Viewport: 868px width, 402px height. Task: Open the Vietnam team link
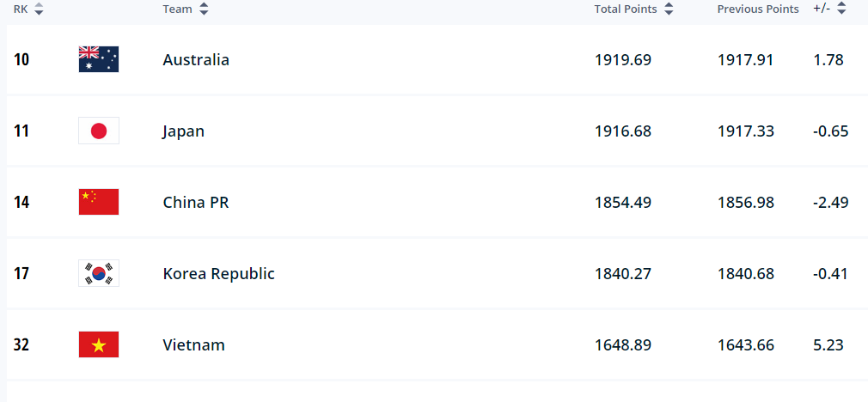(193, 345)
